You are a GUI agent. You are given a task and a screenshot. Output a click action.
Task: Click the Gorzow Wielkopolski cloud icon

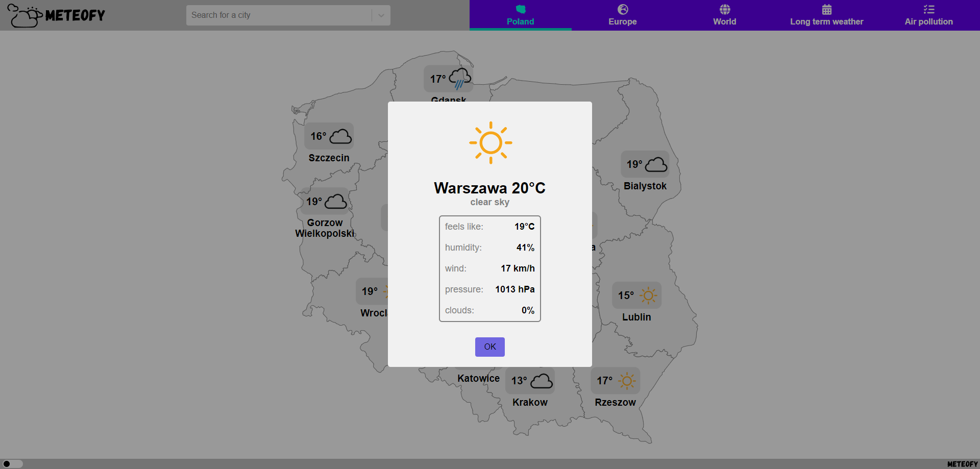[x=336, y=202]
